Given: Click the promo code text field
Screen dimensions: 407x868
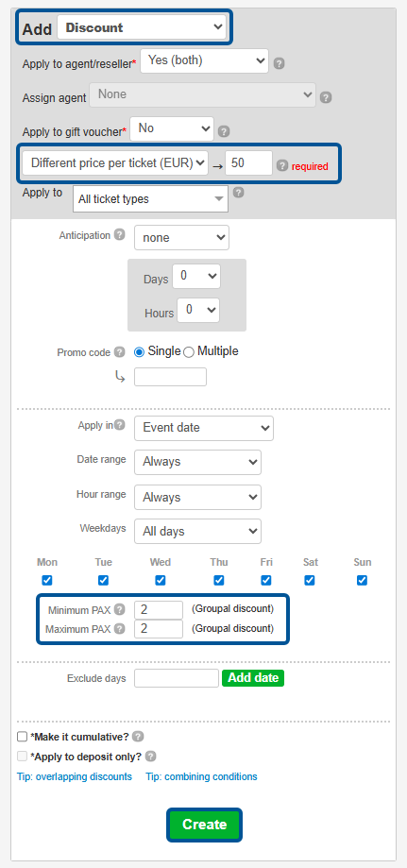Looking at the screenshot, I should click(171, 377).
